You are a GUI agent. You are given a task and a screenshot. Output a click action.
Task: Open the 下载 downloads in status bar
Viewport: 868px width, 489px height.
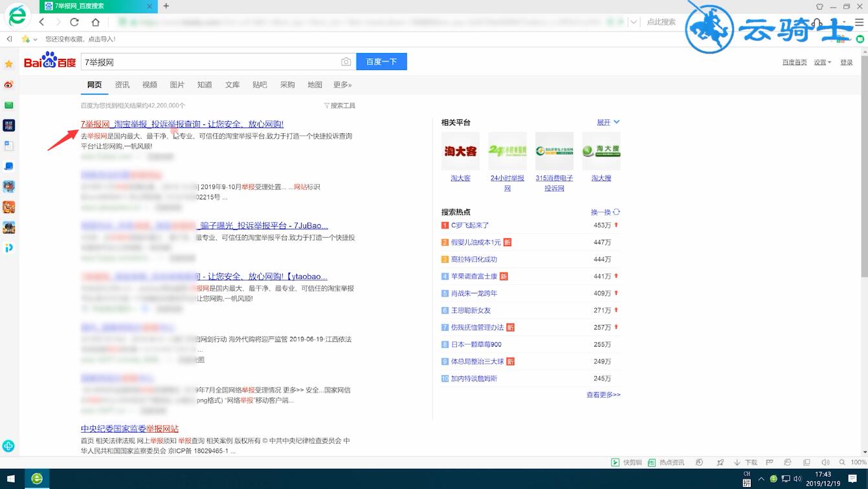[x=746, y=462]
